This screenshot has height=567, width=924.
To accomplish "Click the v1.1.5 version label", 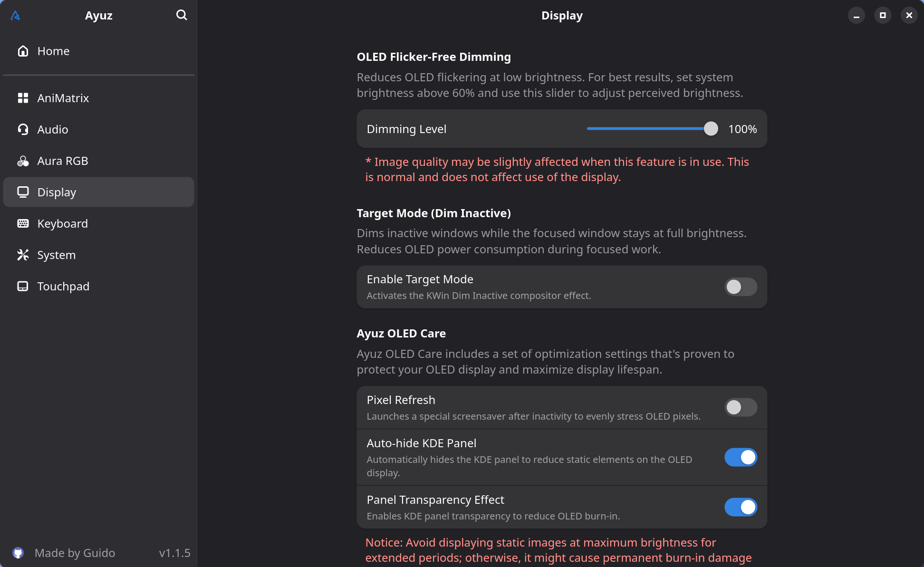I will click(174, 553).
